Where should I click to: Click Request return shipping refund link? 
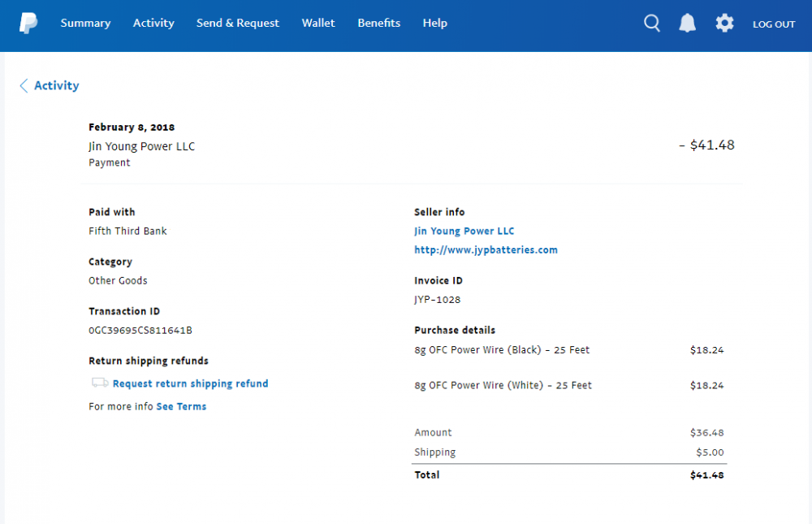point(191,383)
